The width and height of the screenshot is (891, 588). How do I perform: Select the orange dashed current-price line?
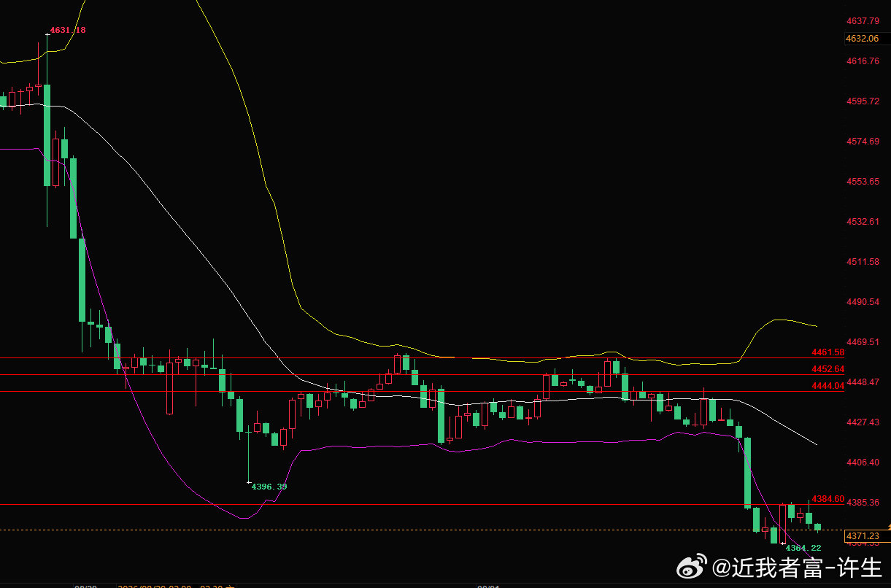(422, 530)
